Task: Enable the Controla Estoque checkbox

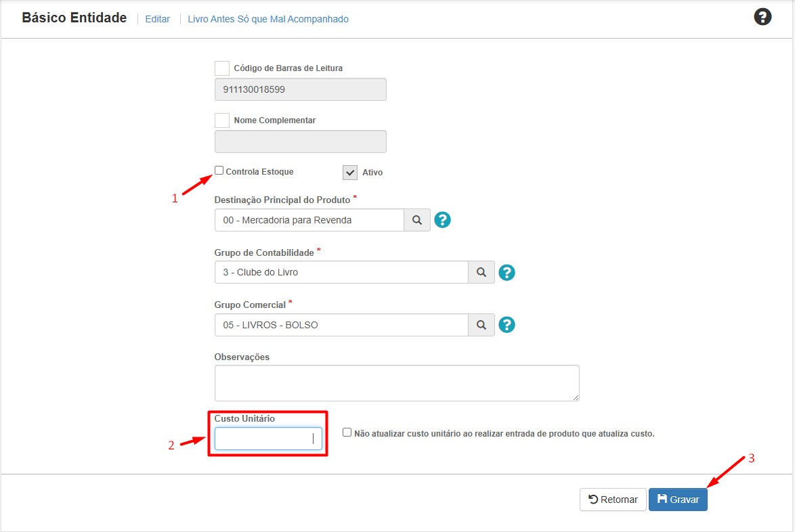Action: 219,171
